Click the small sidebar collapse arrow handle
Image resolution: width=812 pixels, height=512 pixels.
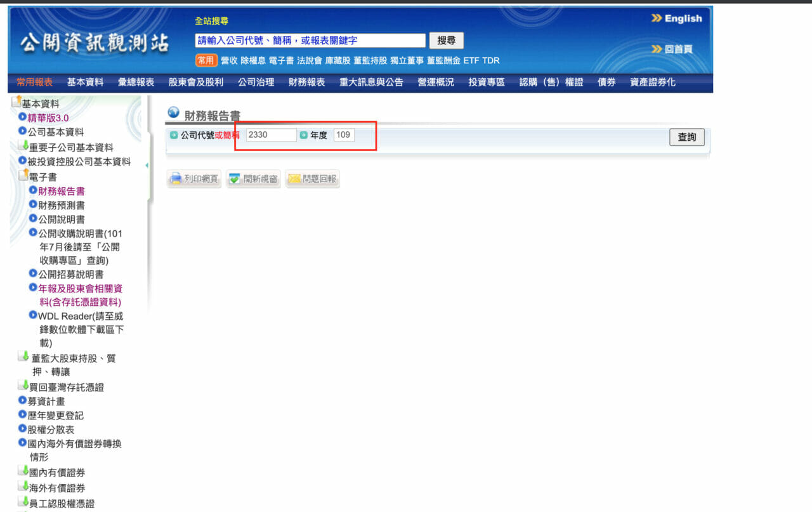147,166
